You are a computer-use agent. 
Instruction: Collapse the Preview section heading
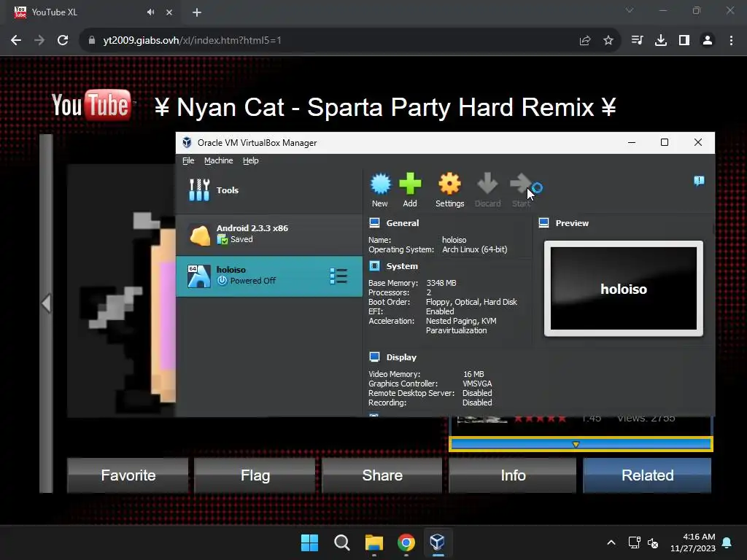click(x=572, y=223)
